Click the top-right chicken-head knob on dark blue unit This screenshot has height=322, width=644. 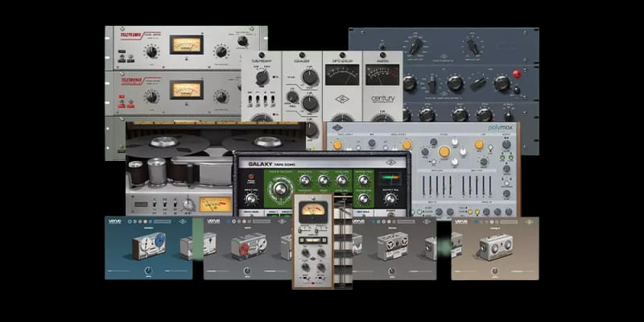point(473,46)
